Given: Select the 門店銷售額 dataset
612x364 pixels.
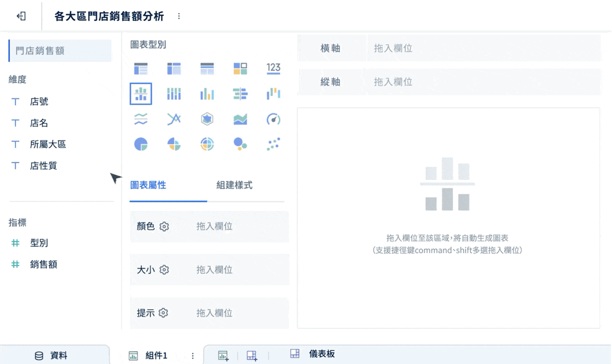Looking at the screenshot, I should click(59, 51).
